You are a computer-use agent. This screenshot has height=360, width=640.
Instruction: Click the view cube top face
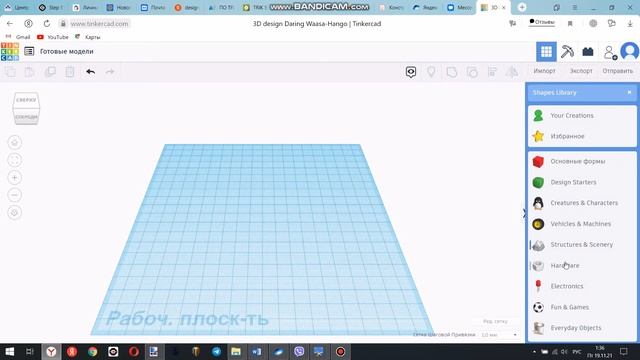click(27, 100)
